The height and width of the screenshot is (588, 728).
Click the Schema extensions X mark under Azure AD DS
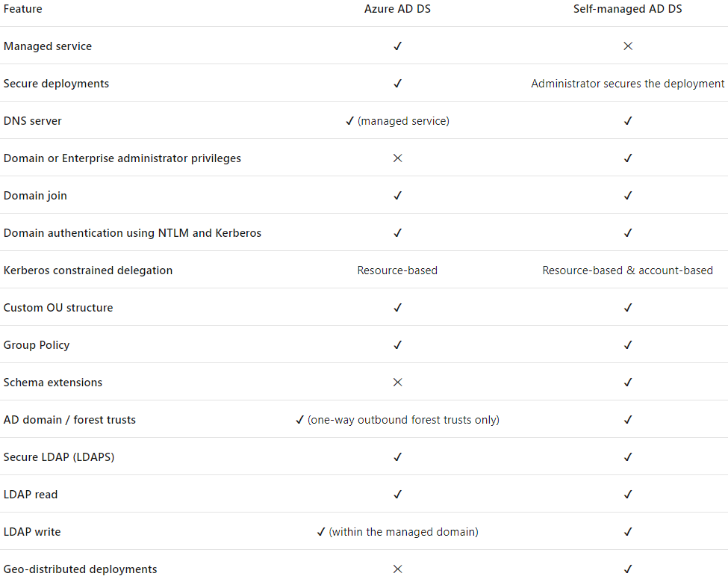tap(397, 383)
